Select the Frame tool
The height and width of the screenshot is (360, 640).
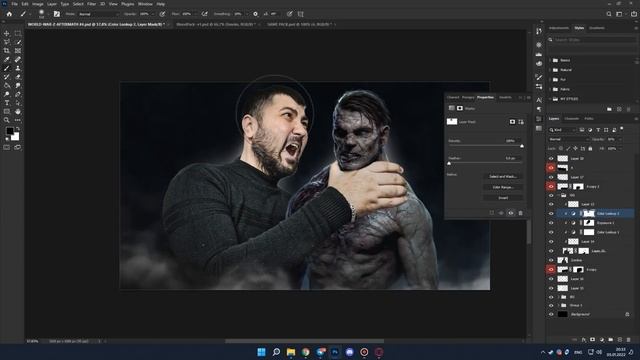pos(18,51)
